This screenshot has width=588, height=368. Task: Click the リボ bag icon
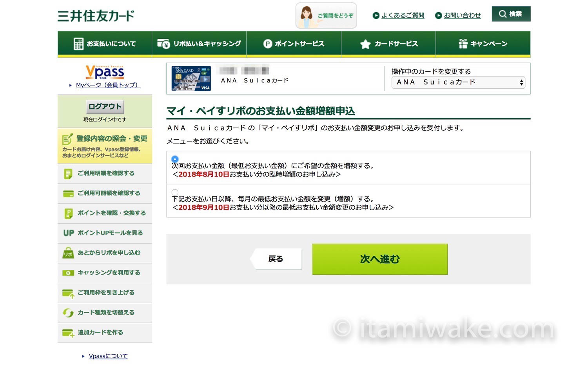click(x=68, y=253)
